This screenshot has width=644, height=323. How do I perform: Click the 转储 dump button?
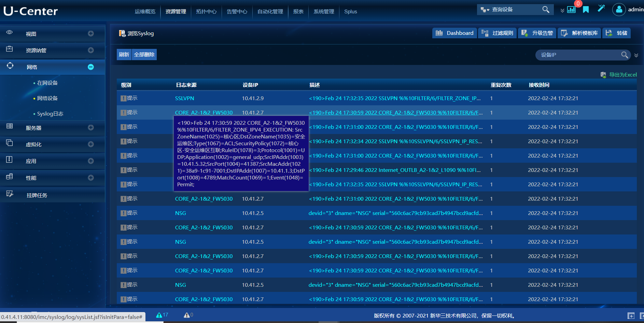tap(616, 33)
